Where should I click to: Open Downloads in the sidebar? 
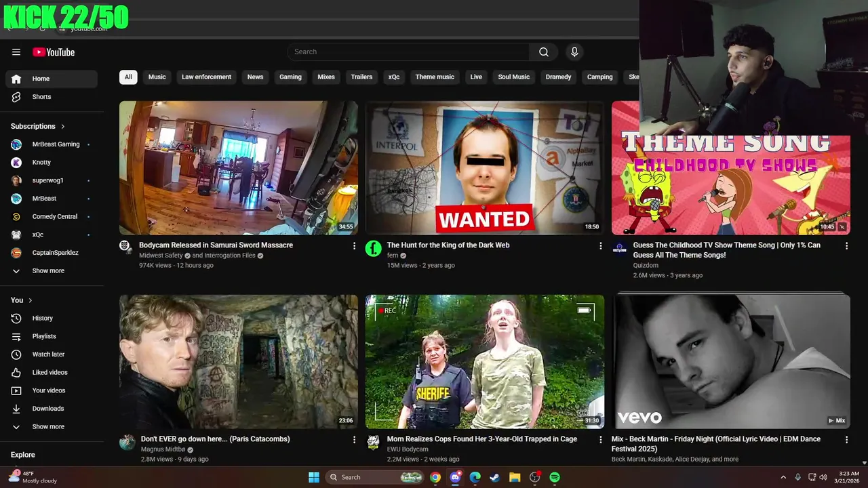(x=52, y=409)
